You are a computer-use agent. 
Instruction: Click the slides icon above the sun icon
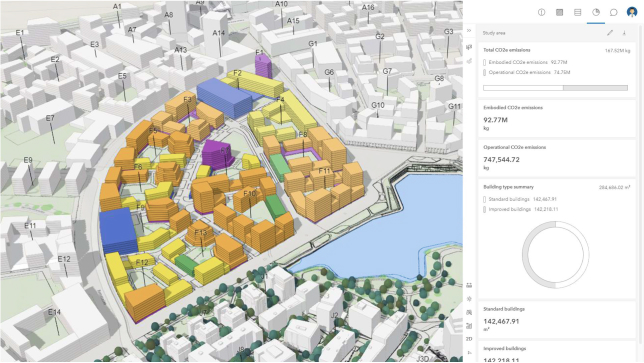coord(469,285)
